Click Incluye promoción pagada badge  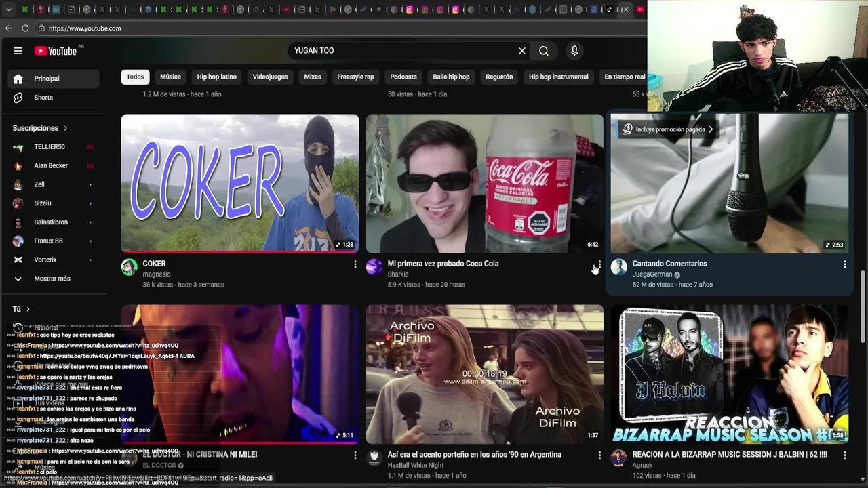click(x=669, y=129)
